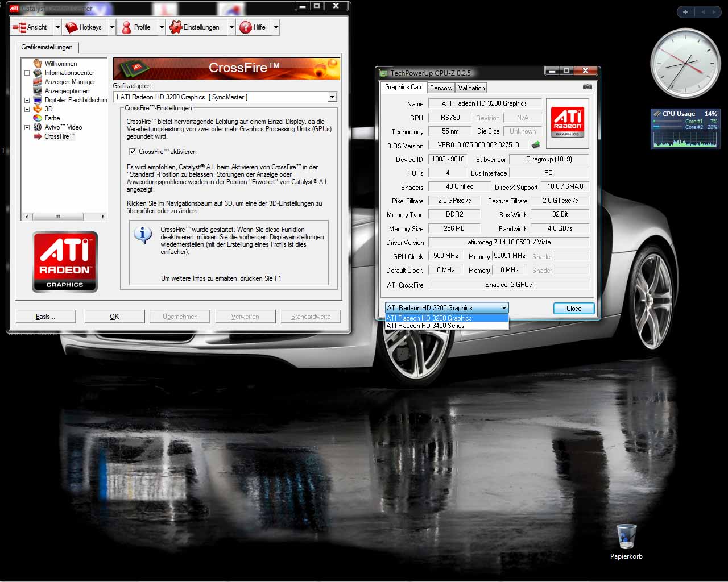Open Digitaler Flachbildschirm tree entry
This screenshot has height=582, width=728.
[76, 100]
